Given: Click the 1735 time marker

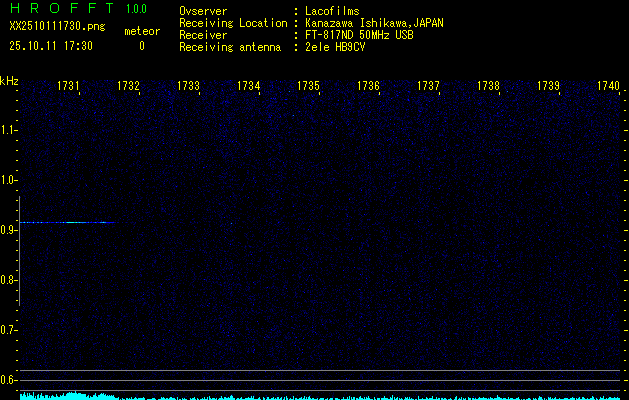Looking at the screenshot, I should 308,87.
